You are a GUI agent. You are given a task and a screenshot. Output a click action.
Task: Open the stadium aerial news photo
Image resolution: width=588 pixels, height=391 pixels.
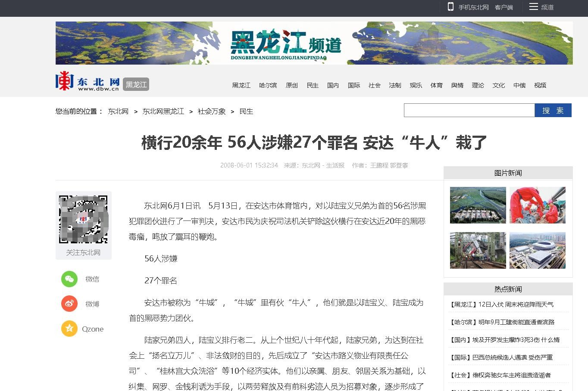(x=537, y=250)
